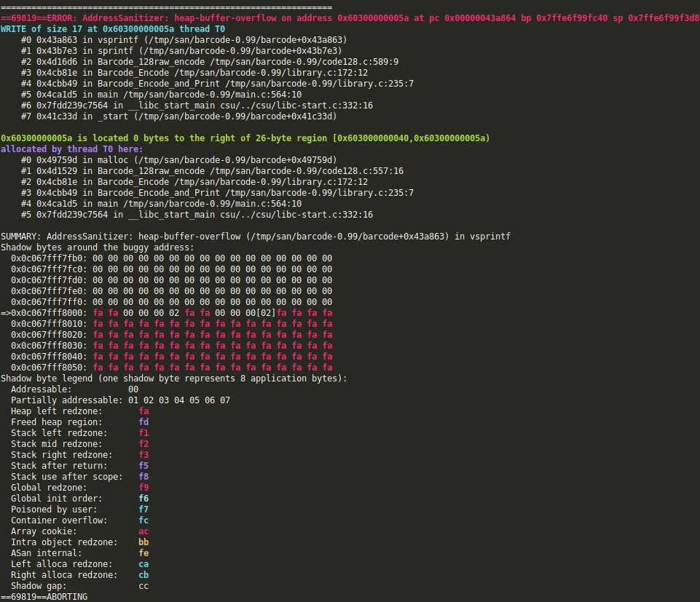The image size is (700, 602).
Task: Click 'Stack right redzone' legend entry
Action: pos(79,455)
